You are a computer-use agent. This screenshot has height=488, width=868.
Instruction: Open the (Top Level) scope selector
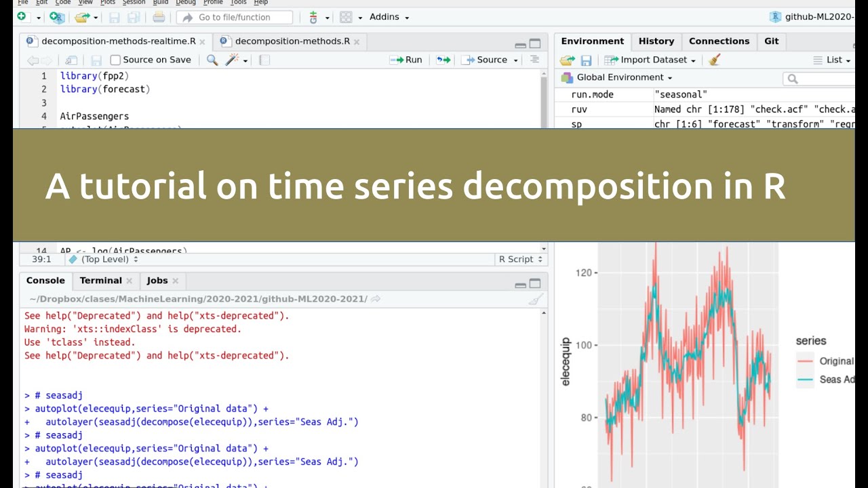[104, 260]
